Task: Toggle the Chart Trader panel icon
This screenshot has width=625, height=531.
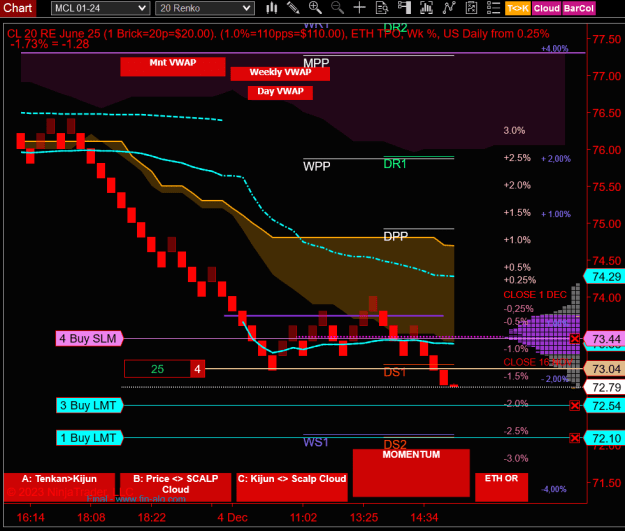Action: point(404,8)
